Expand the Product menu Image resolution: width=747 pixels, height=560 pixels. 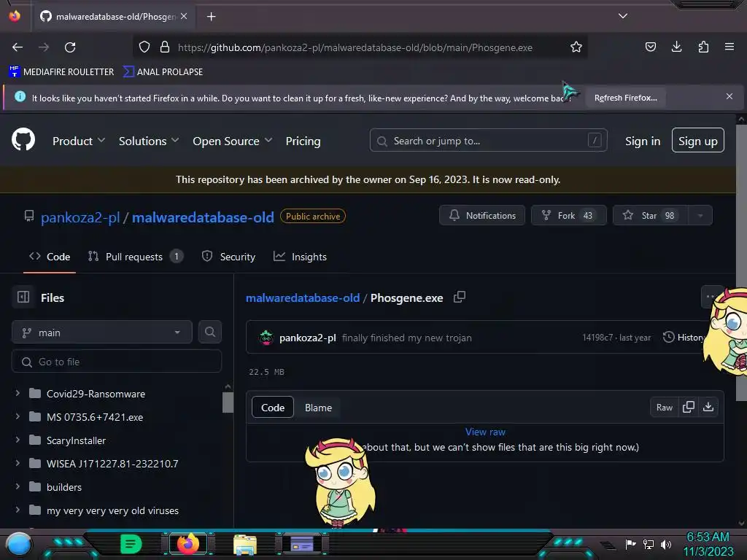(79, 141)
